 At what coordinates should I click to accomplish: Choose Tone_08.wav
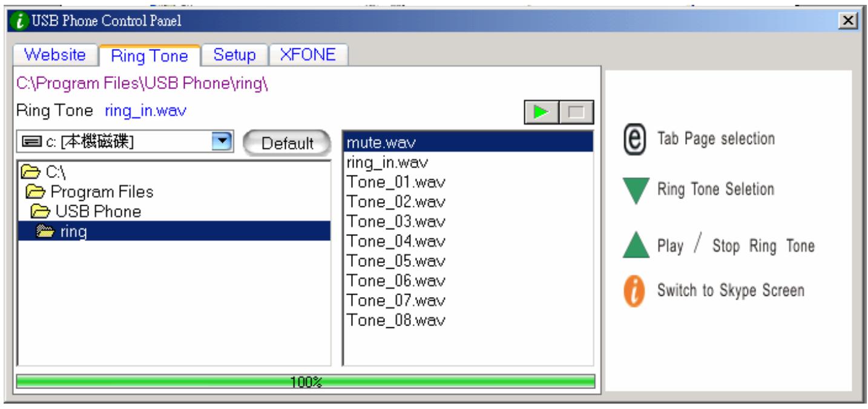467,319
